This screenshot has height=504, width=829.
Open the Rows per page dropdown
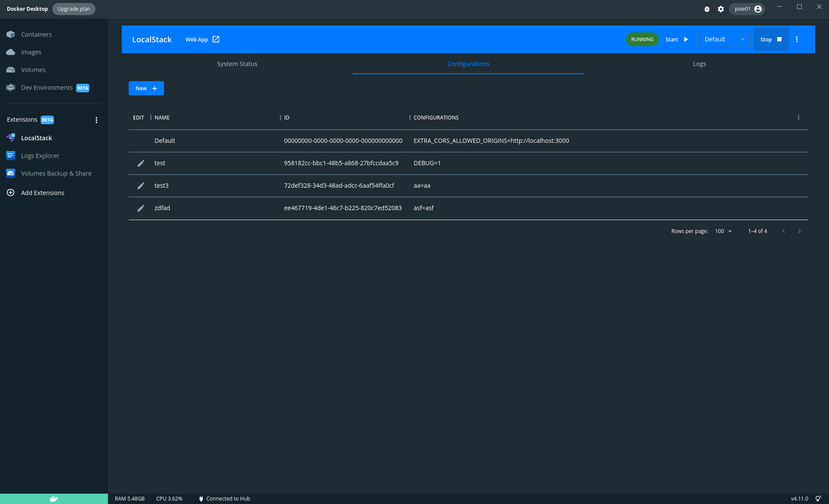tap(723, 231)
